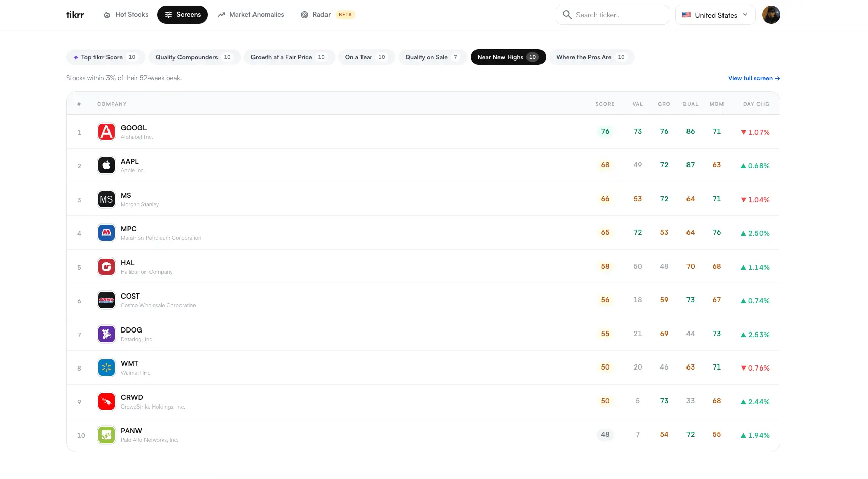Click the Search ticker input field
This screenshot has width=868, height=479.
(x=612, y=15)
